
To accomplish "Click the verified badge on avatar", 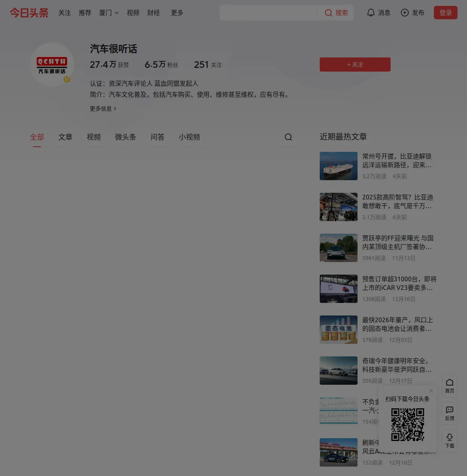I will (x=67, y=79).
